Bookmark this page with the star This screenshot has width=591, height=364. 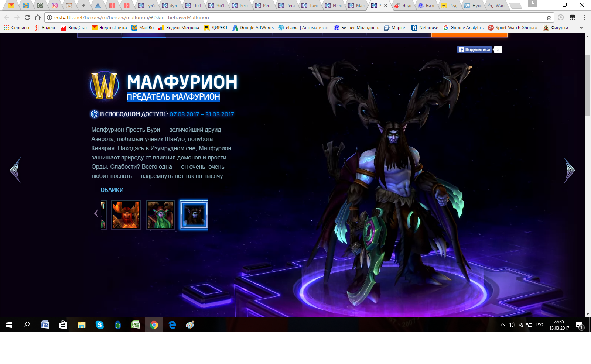549,17
